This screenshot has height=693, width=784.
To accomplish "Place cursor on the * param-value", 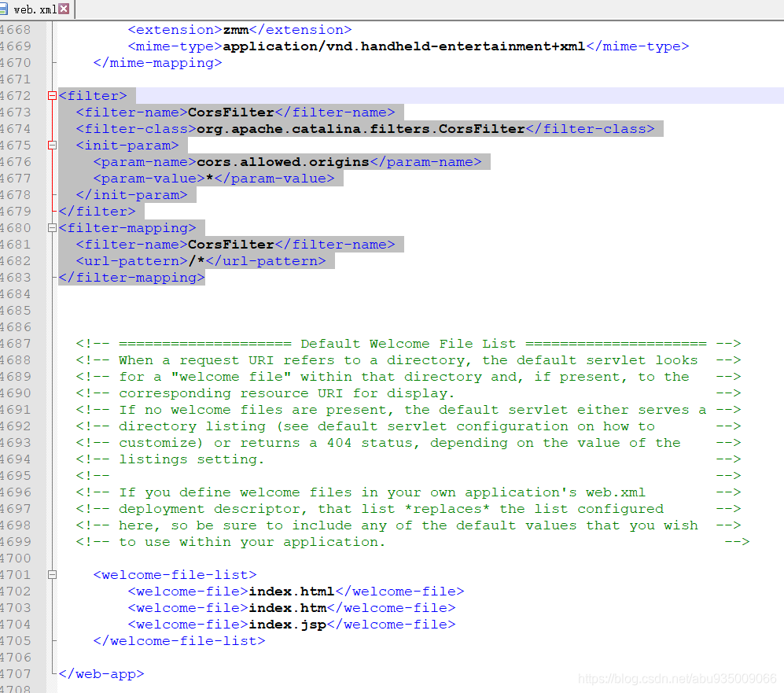I will pos(209,179).
